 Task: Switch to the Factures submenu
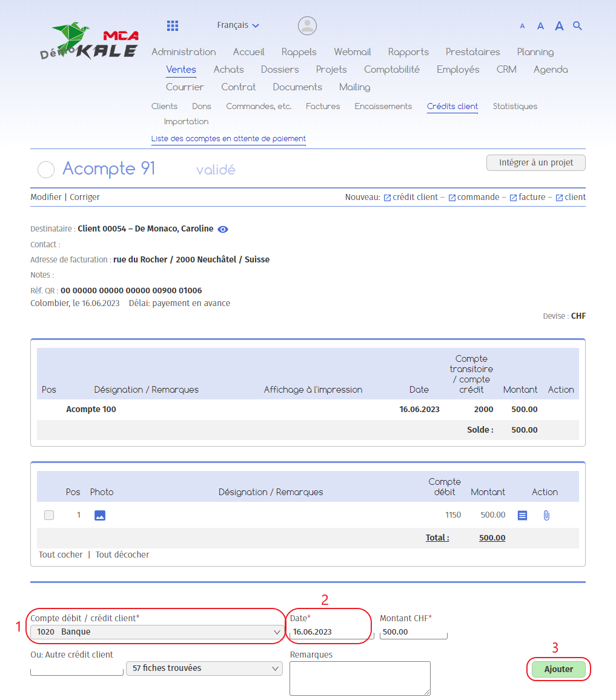(x=323, y=106)
